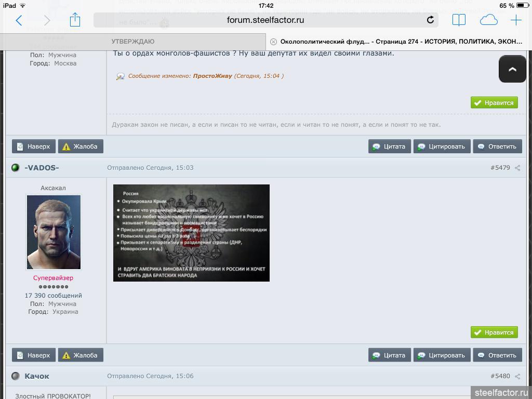Add a new tab with plus icon
This screenshot has height=399, width=532.
(516, 20)
